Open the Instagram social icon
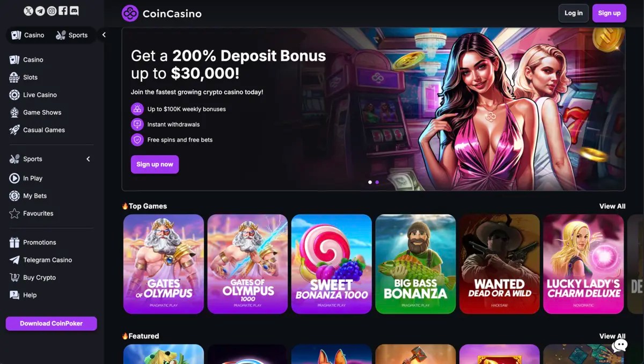Screen dimensions: 644x364 (x=52, y=11)
